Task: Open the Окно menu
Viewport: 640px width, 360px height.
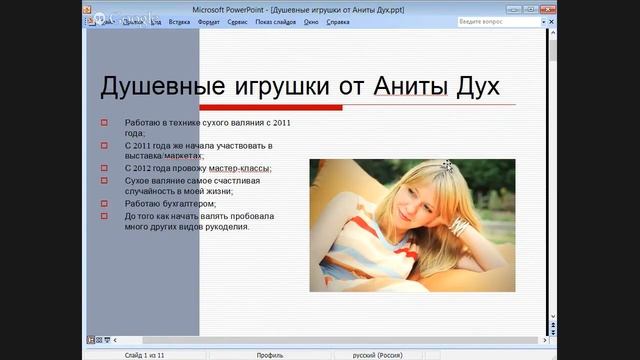Action: tap(311, 22)
